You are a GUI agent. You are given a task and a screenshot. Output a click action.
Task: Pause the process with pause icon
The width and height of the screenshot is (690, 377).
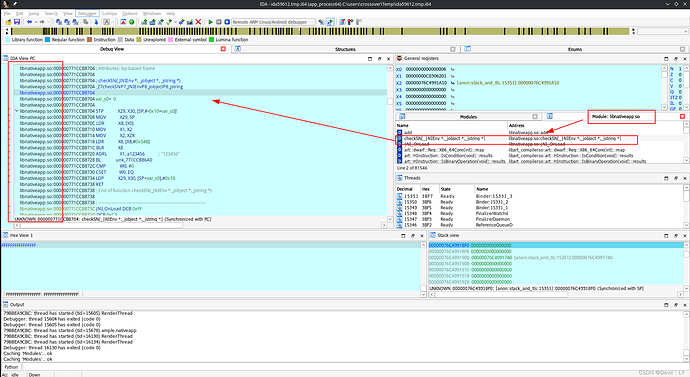click(219, 22)
